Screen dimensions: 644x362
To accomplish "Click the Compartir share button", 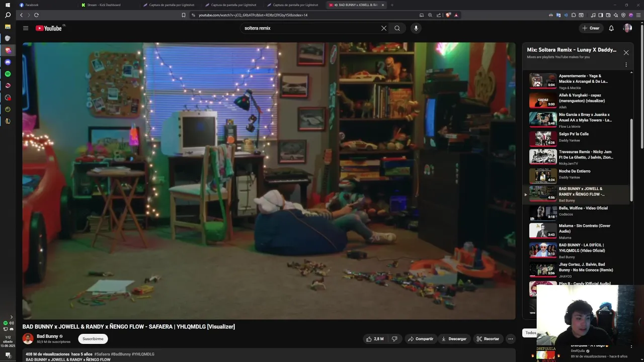I will (x=421, y=339).
